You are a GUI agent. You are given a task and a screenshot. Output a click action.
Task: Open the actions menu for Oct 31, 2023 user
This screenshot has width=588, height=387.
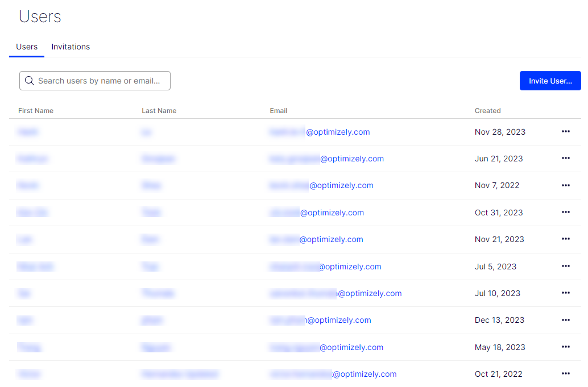pos(566,212)
